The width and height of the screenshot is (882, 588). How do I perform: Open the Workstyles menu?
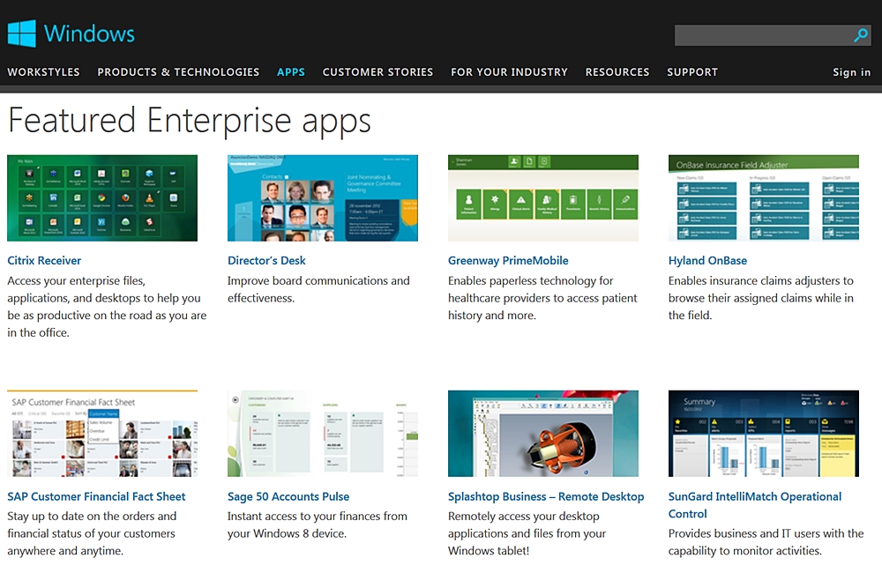pos(43,72)
